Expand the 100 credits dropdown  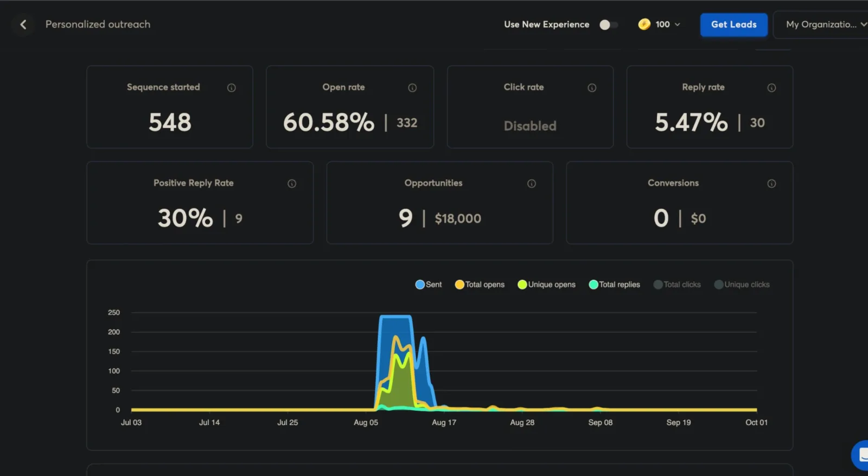pos(668,24)
